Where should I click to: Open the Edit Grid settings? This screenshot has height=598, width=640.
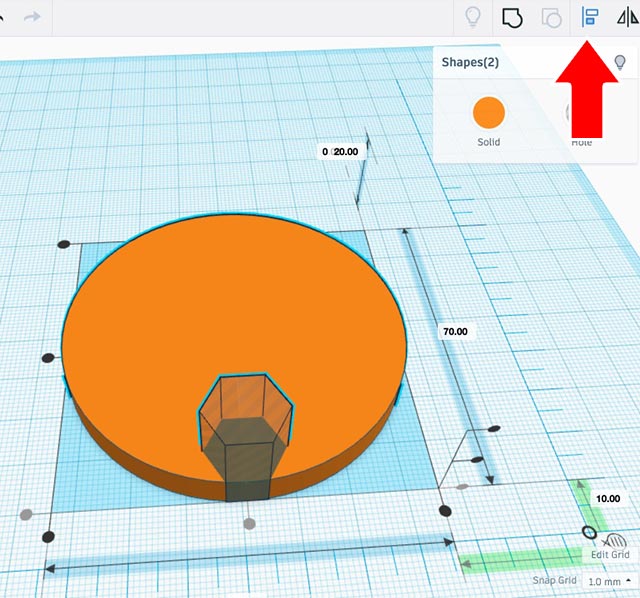point(609,555)
